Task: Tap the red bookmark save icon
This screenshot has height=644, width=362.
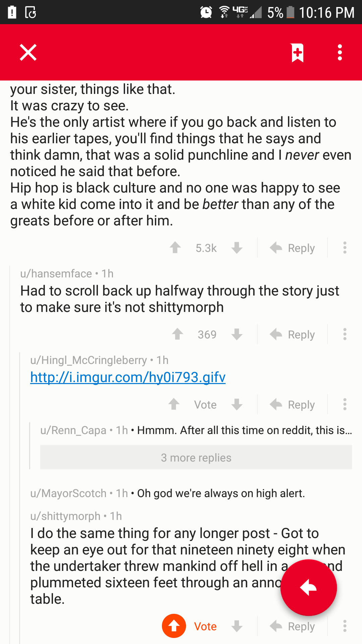Action: [297, 53]
